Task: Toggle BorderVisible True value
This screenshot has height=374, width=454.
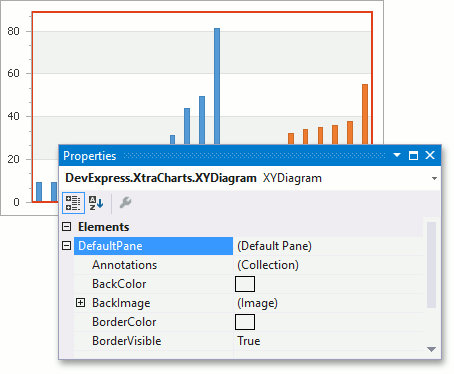Action: point(249,341)
